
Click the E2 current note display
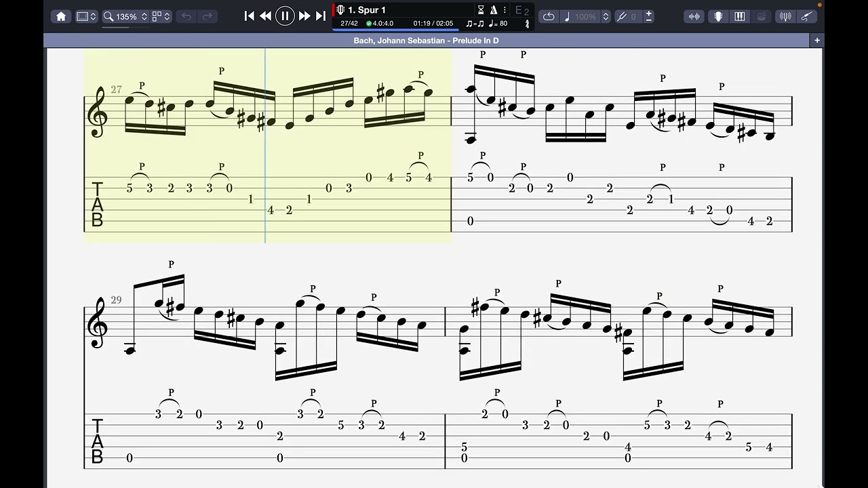pos(521,10)
